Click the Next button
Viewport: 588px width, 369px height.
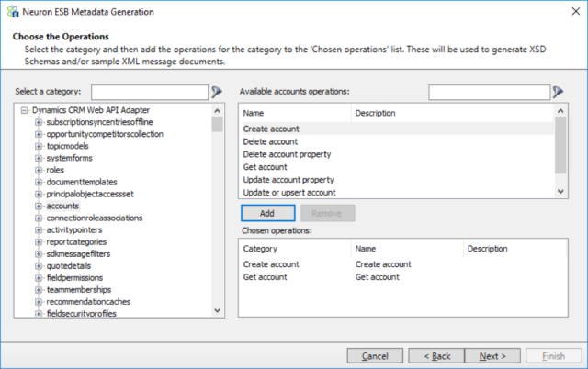(x=492, y=356)
